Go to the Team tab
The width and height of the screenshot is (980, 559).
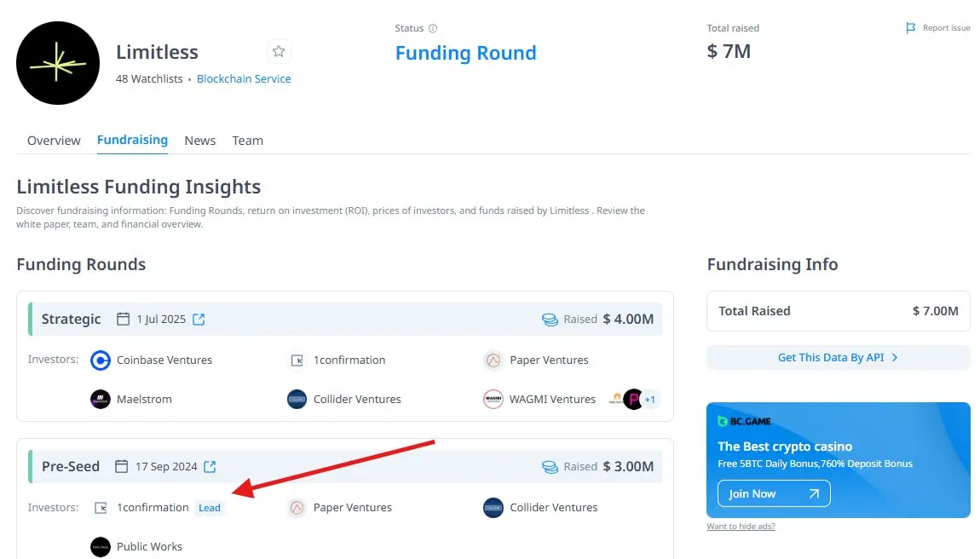pos(247,141)
